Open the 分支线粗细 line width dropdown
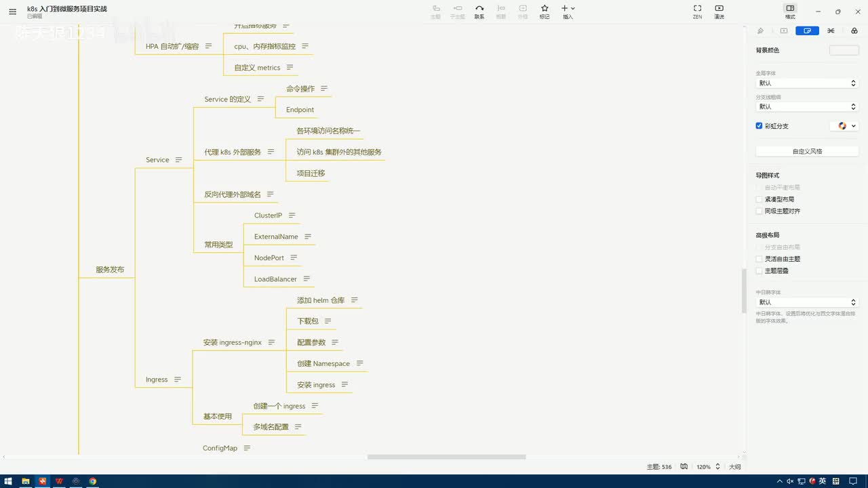 pos(807,106)
